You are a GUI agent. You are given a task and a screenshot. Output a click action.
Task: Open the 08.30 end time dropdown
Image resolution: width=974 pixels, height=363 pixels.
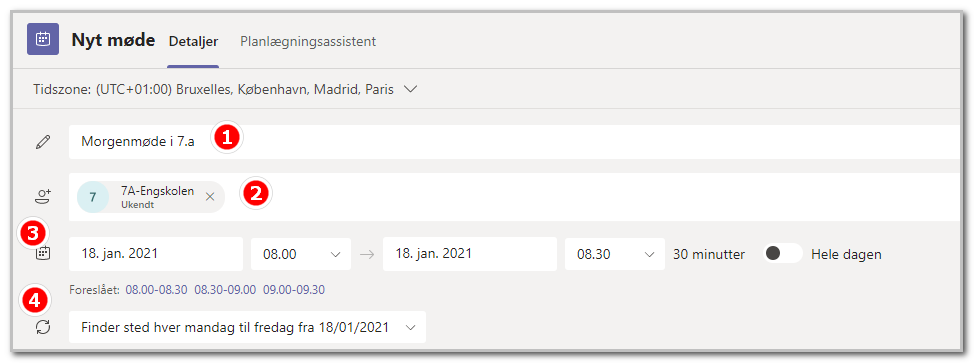click(614, 254)
